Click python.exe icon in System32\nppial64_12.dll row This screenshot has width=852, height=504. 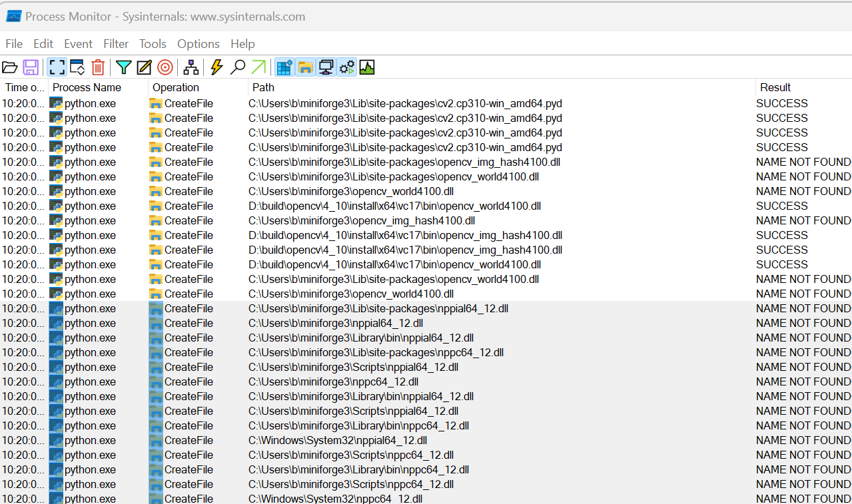coord(56,440)
